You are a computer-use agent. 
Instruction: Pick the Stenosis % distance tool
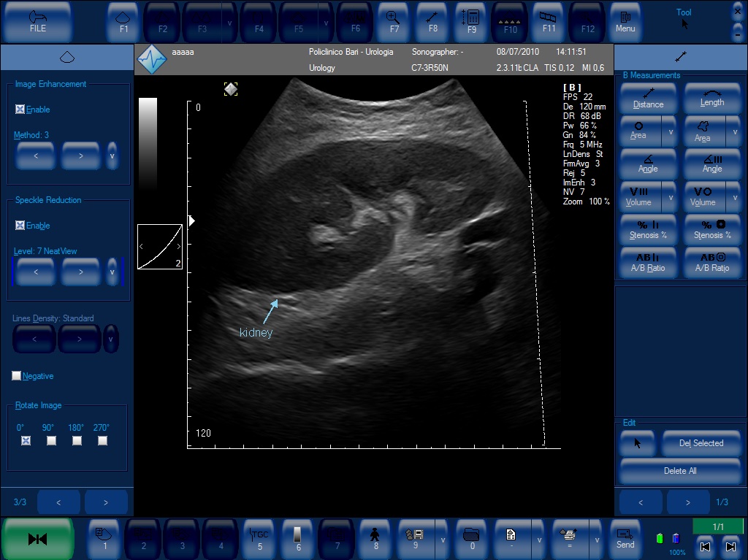point(648,229)
